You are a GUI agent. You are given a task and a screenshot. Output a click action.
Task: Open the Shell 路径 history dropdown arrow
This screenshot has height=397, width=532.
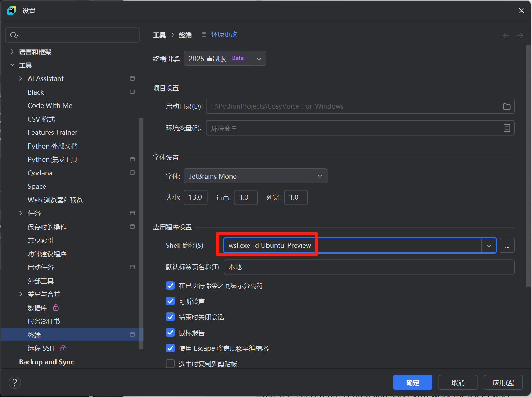click(x=489, y=246)
